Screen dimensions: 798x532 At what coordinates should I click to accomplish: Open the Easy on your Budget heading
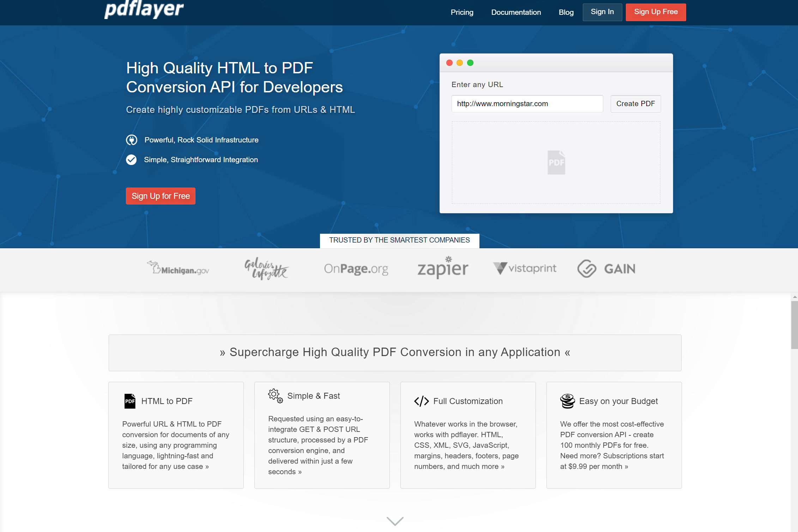618,401
